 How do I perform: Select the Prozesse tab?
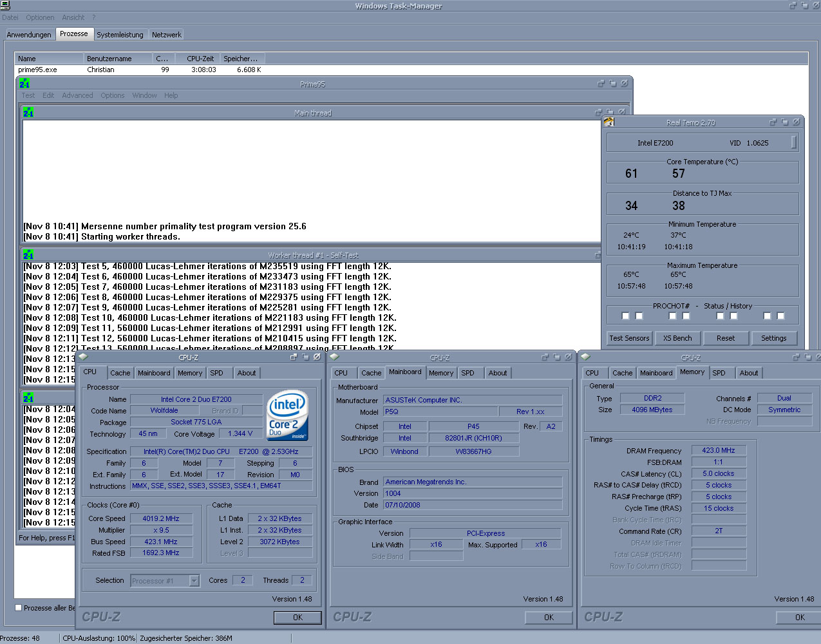pyautogui.click(x=74, y=33)
